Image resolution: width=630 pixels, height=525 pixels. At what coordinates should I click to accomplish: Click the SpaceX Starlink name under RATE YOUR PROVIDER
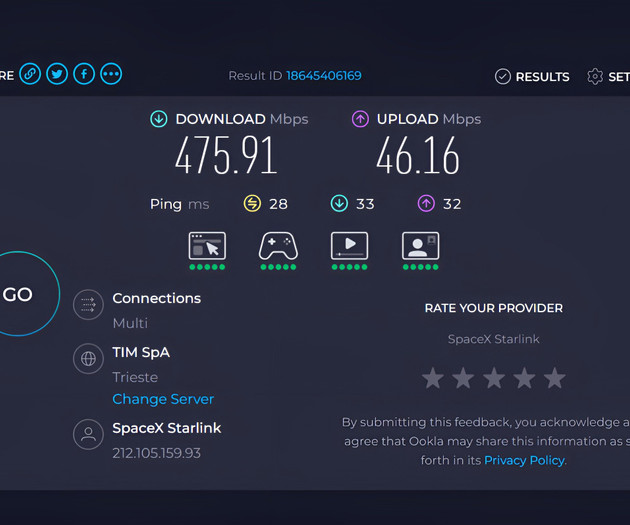(494, 339)
